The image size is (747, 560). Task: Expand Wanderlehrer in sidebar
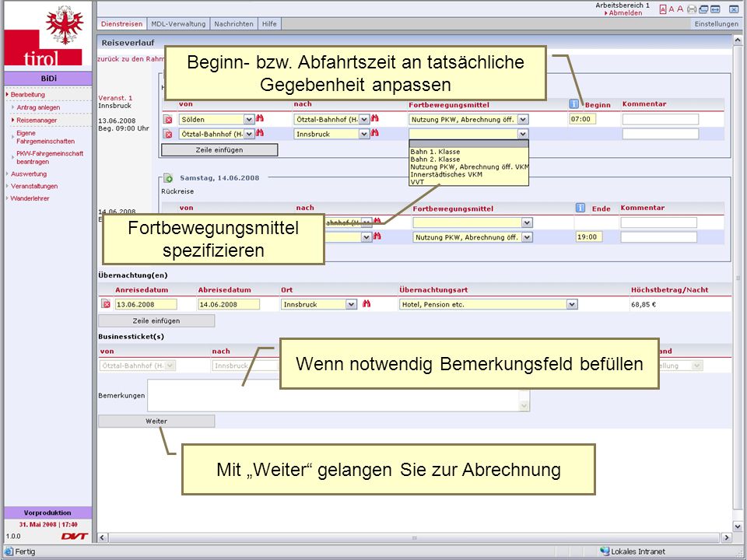(30, 198)
